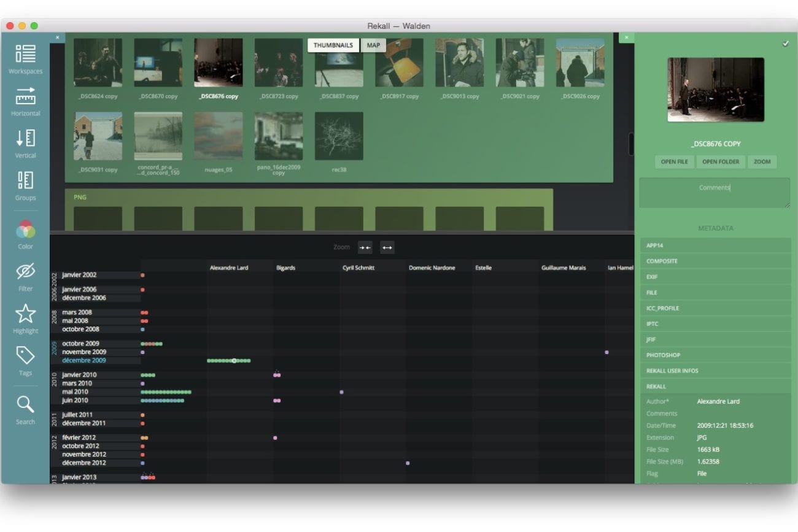Expand the IPTC metadata section
The height and width of the screenshot is (532, 798).
tap(715, 324)
